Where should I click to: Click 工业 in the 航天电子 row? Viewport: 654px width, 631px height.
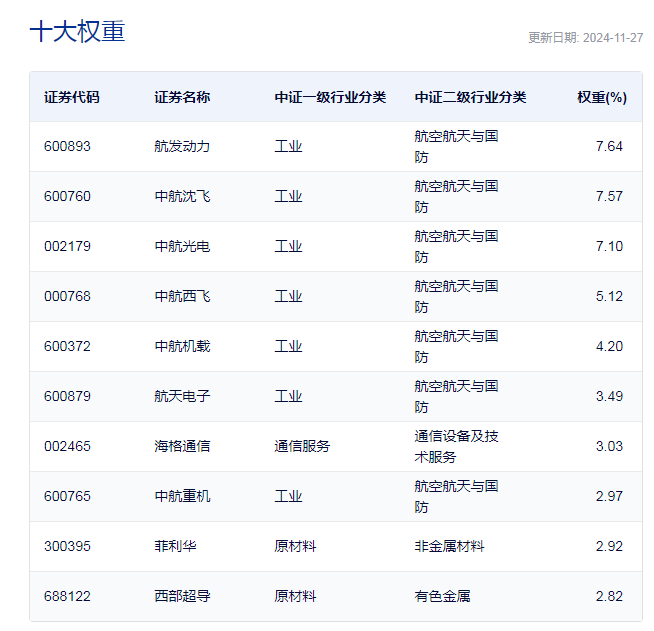(x=288, y=396)
